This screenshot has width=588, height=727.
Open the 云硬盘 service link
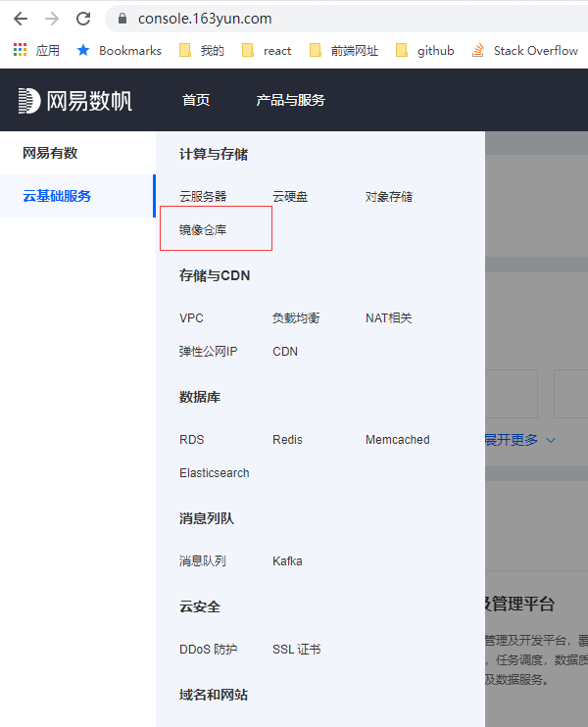tap(290, 197)
